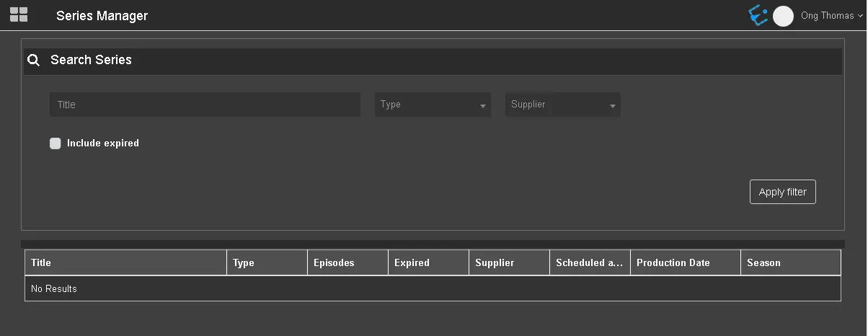
Task: Open the Supplier dropdown filter
Action: click(562, 105)
